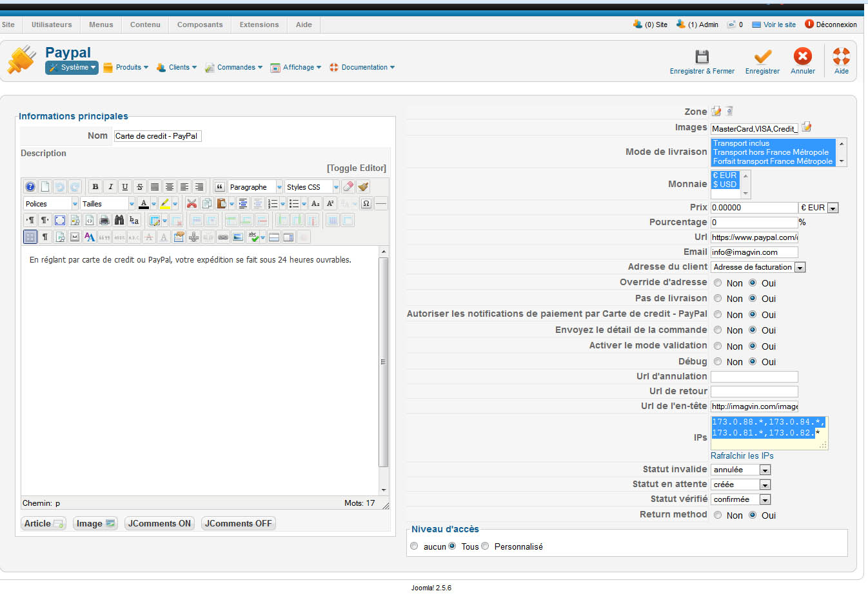Screen dimensions: 868x600
Task: Insert special character with omega icon
Action: (x=366, y=203)
